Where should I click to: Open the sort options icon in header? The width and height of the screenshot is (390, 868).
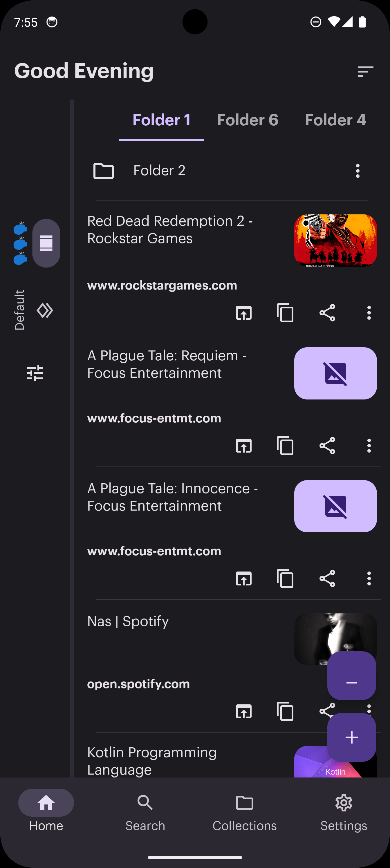point(365,71)
